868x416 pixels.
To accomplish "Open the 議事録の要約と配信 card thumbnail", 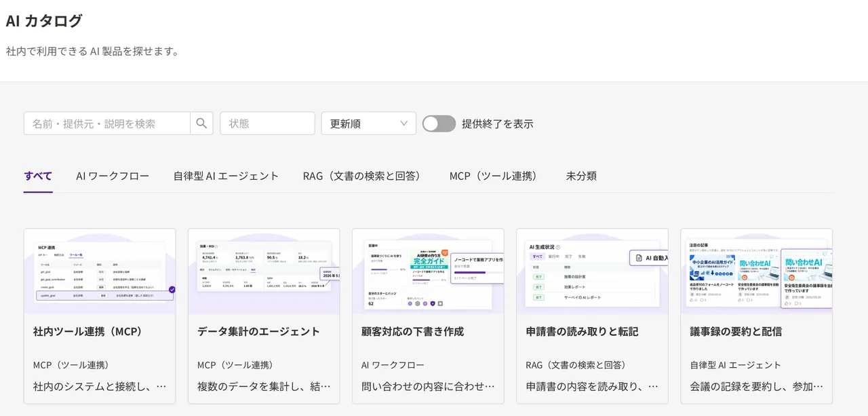I will [756, 271].
